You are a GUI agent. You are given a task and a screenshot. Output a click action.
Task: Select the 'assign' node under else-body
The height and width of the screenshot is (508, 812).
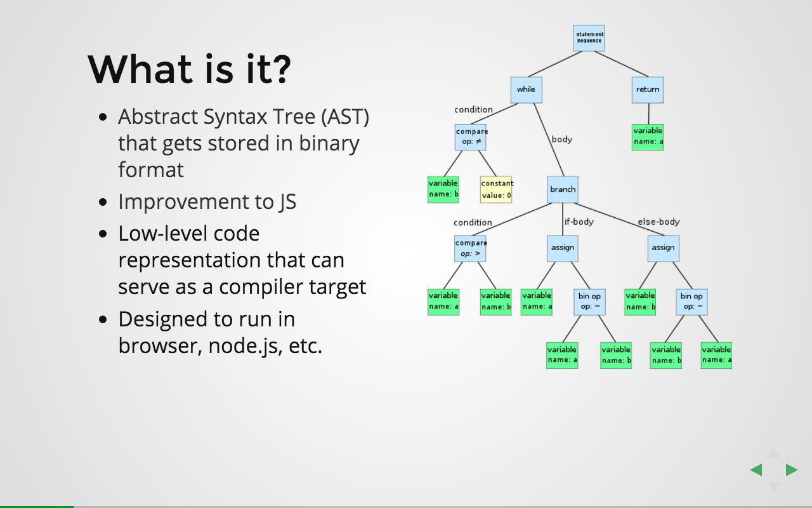pos(664,248)
